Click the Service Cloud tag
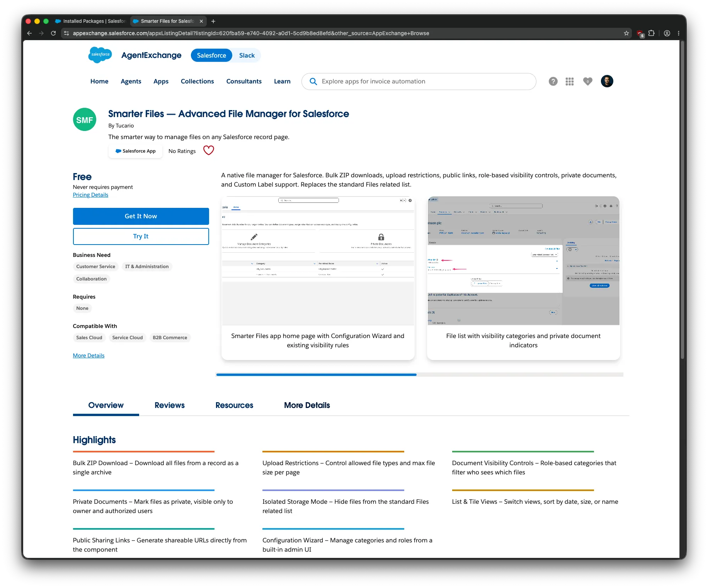The image size is (708, 588). [128, 338]
